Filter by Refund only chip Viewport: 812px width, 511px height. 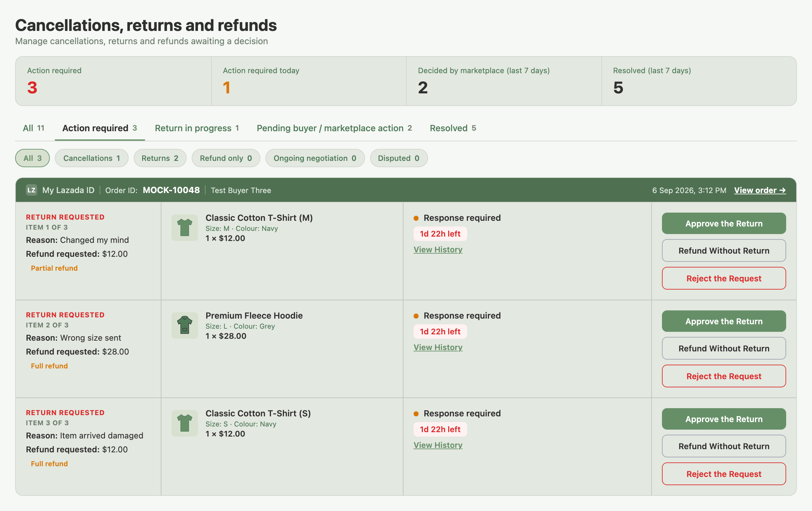[226, 158]
